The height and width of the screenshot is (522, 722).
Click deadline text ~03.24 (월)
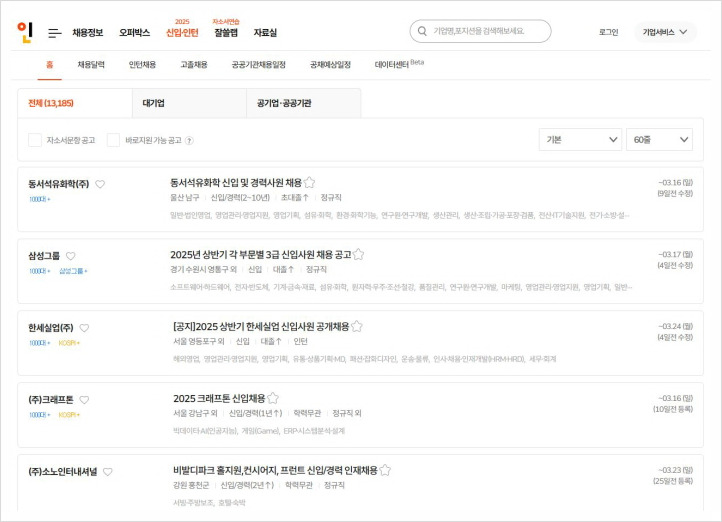click(x=675, y=326)
